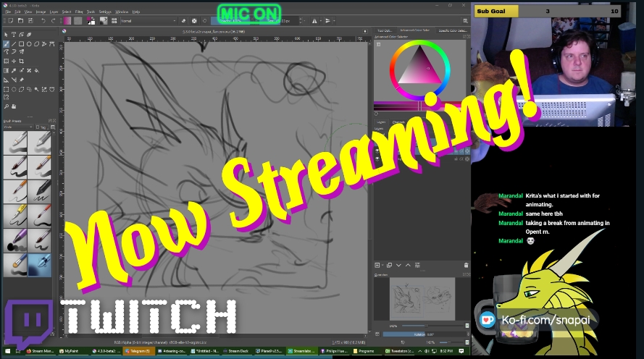Toggle vertical mirror tool
This screenshot has width=644, height=359.
(327, 21)
